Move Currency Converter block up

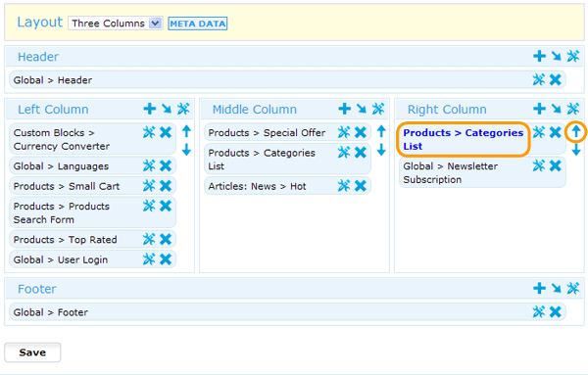coord(186,131)
